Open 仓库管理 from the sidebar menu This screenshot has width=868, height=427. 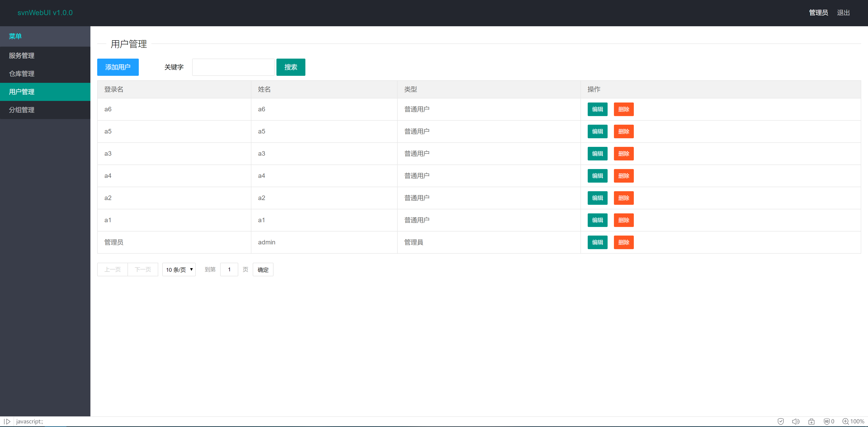coord(21,74)
